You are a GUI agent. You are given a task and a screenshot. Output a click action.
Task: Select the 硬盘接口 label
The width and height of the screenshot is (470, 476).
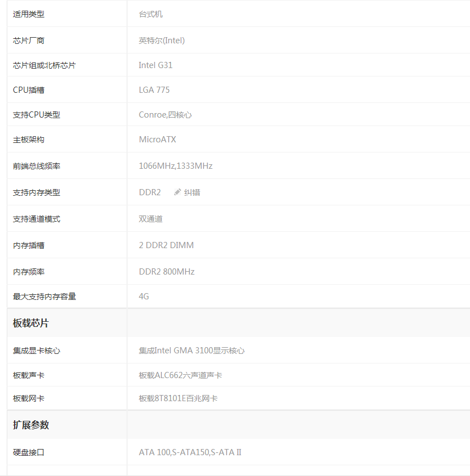(29, 452)
